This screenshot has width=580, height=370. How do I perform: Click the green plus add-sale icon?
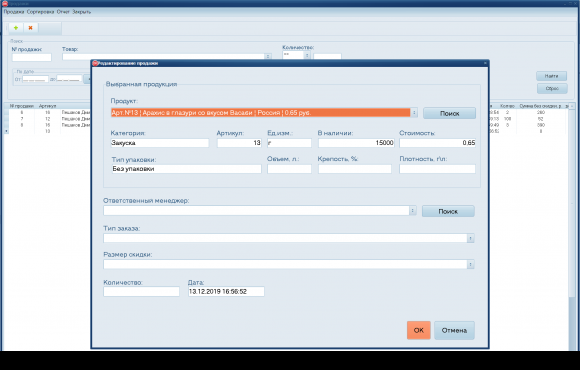[16, 28]
